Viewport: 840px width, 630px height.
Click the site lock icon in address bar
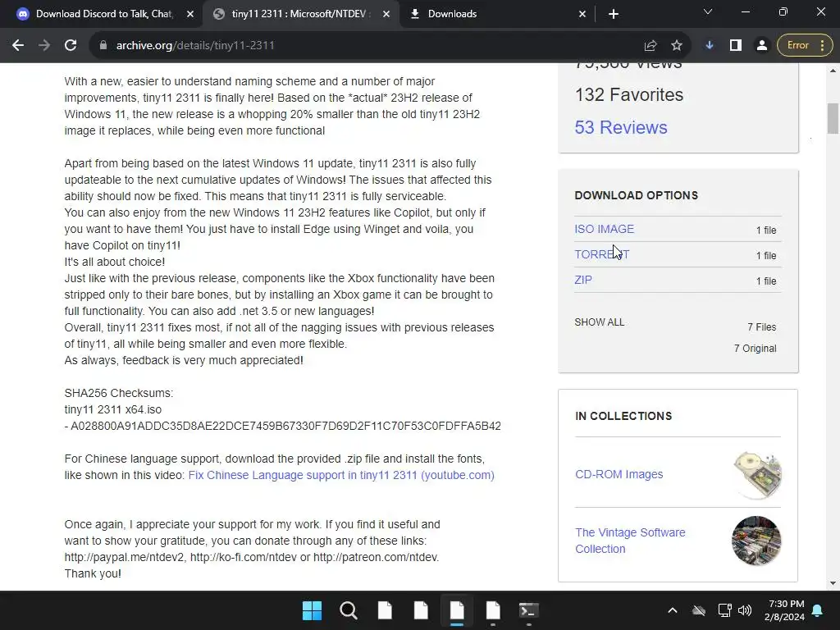point(103,46)
